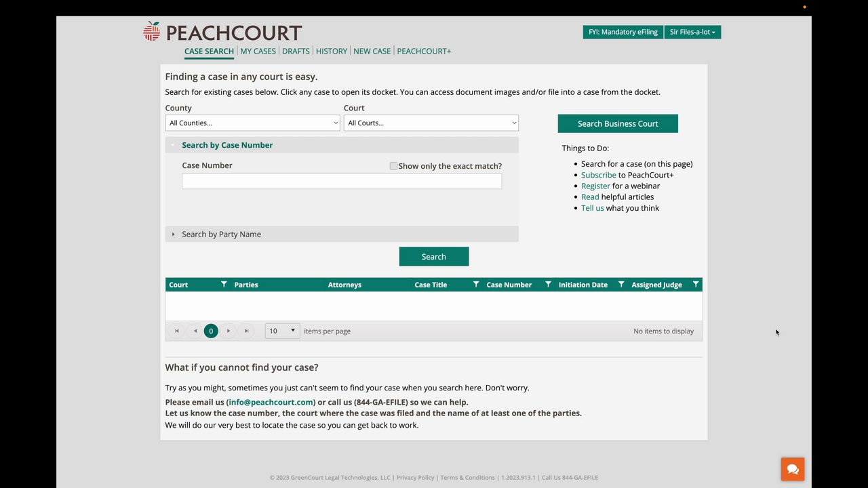Open the items per page dropdown
Image resolution: width=868 pixels, height=488 pixels.
pyautogui.click(x=282, y=331)
